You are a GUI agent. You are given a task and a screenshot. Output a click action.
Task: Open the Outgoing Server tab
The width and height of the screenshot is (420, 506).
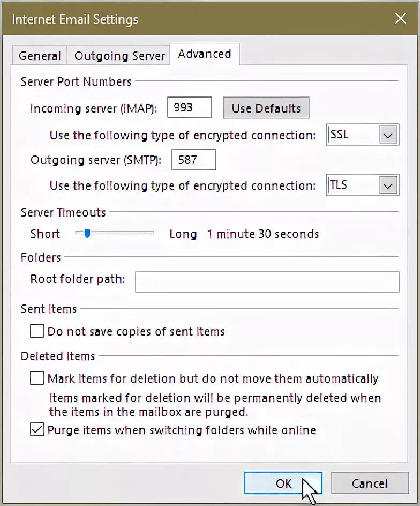click(x=119, y=56)
